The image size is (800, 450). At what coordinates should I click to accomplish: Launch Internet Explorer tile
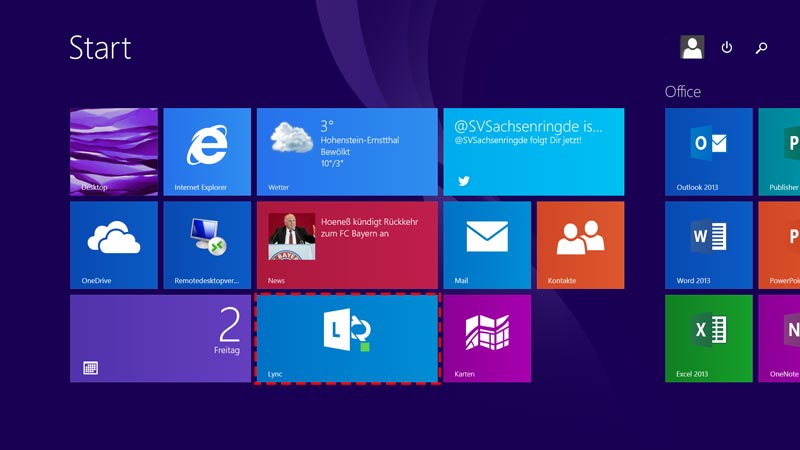(x=207, y=152)
